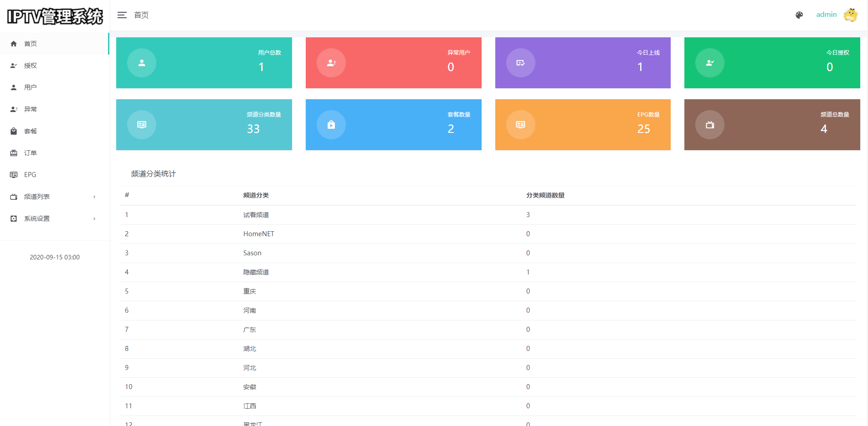
Task: Select the 套餐 package icon in sidebar
Action: pyautogui.click(x=13, y=131)
